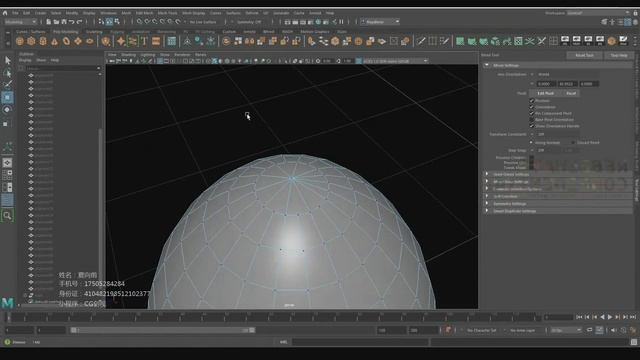Screen dimensions: 640x360
Task: Open the viewport Shading menu
Action: point(128,55)
